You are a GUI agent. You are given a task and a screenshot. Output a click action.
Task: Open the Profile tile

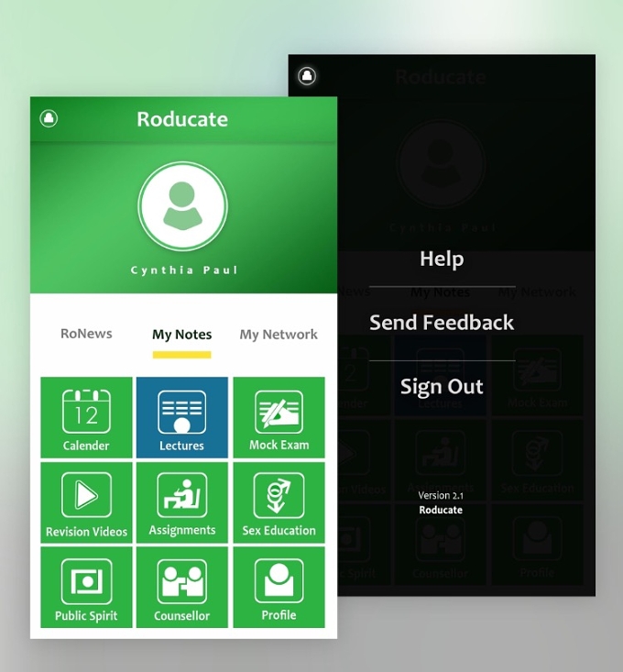pos(279,587)
